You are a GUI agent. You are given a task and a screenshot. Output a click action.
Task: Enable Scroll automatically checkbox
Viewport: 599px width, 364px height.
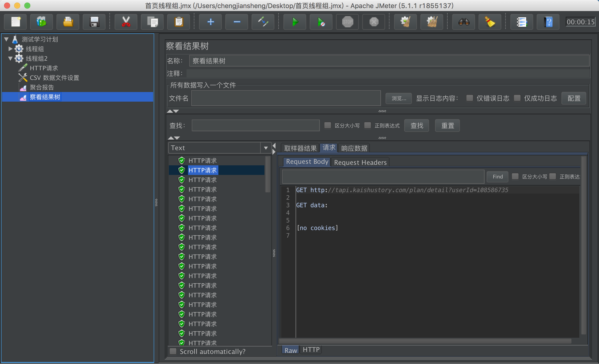coord(173,351)
